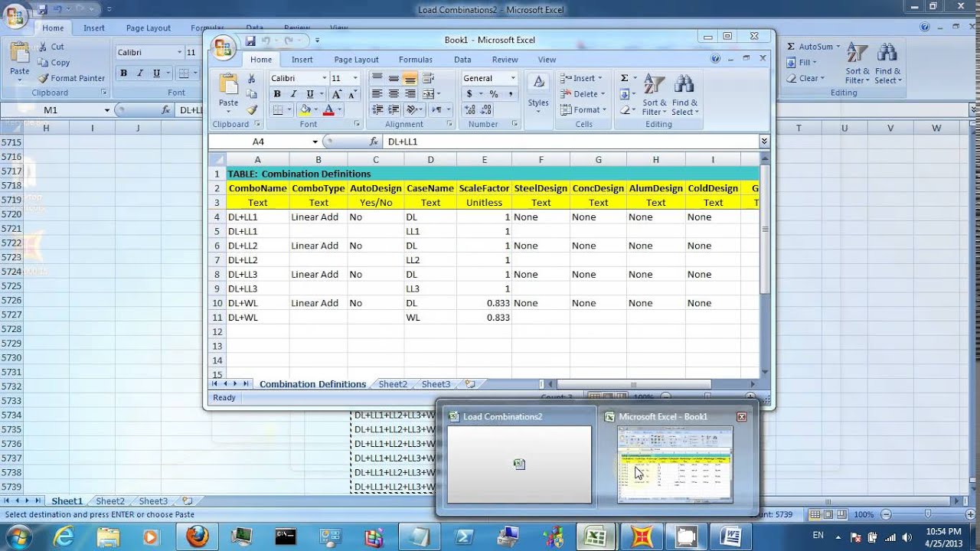
Task: Click the zoom slider in Load Combinations2 status bar
Action: (x=928, y=514)
